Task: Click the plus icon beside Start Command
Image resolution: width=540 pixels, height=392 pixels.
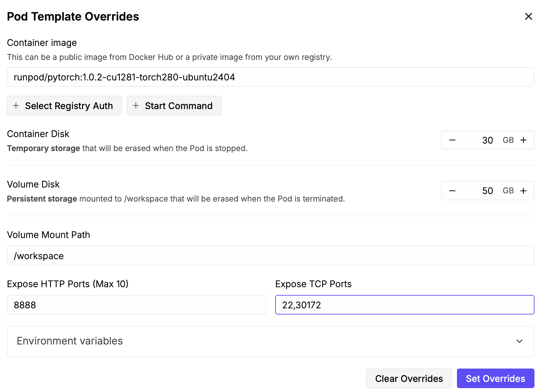Action: [136, 105]
